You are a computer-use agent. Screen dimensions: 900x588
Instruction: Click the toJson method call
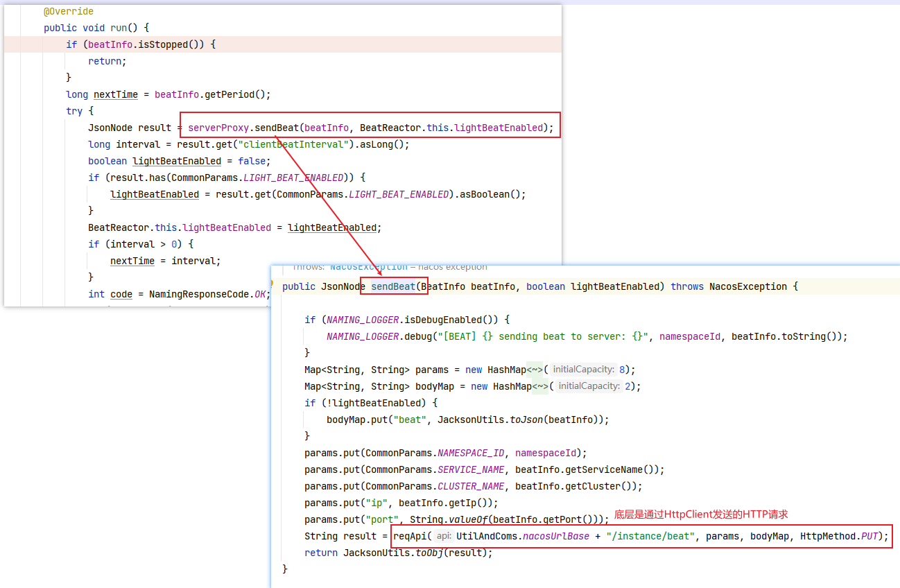coord(526,420)
